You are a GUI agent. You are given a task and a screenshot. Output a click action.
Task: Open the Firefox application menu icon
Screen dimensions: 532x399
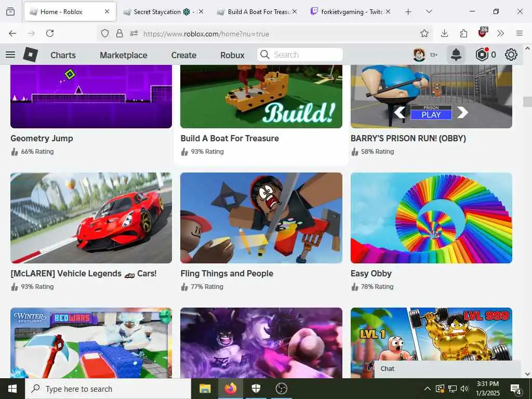tap(520, 33)
